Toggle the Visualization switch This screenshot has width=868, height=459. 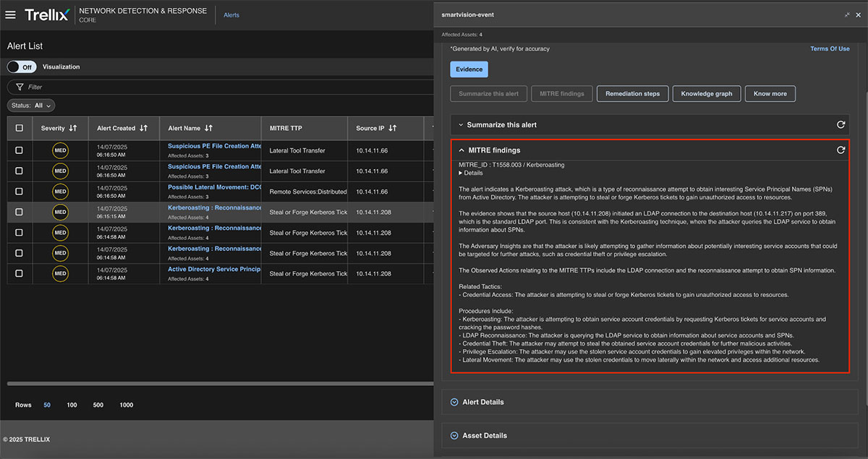pos(22,67)
